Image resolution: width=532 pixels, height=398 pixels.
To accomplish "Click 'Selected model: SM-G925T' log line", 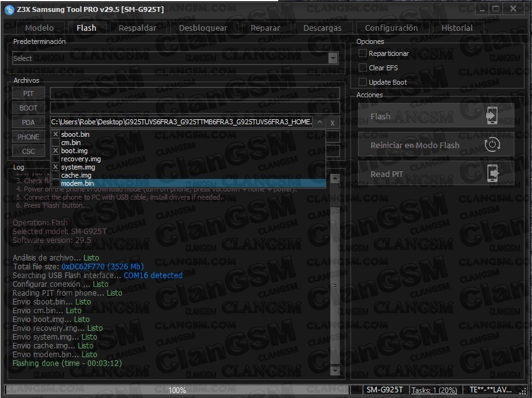I will [60, 231].
